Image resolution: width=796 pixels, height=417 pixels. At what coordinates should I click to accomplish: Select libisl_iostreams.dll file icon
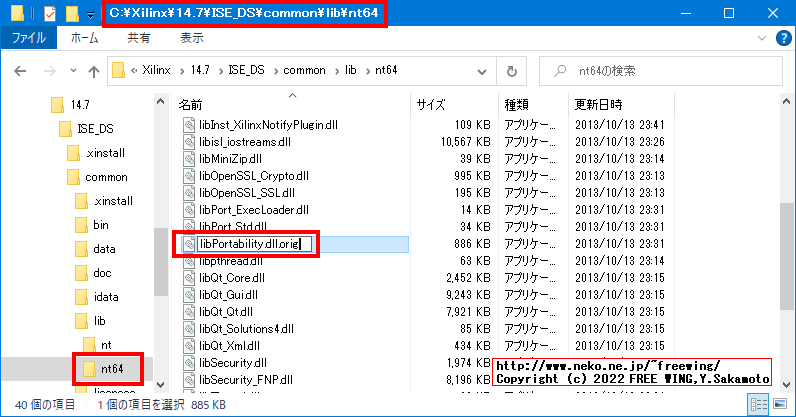[189, 142]
